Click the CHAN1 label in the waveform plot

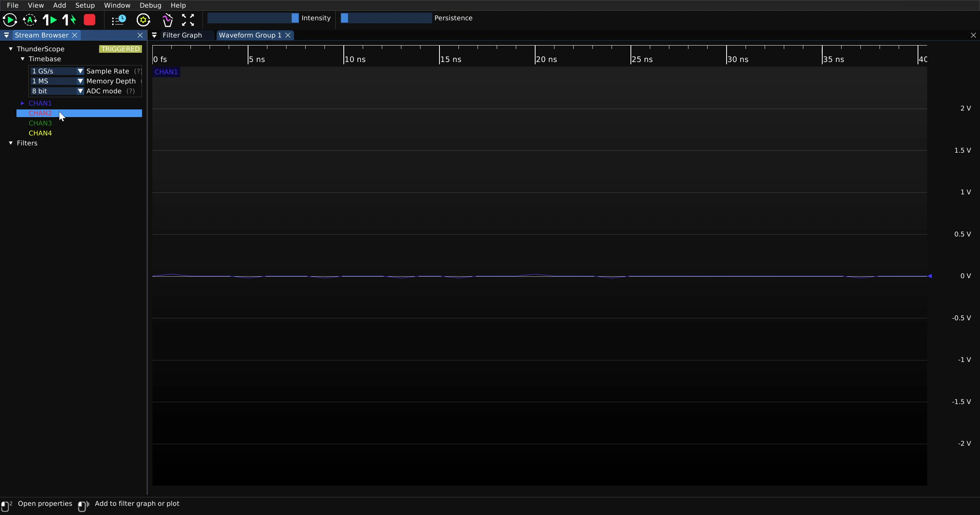(166, 72)
